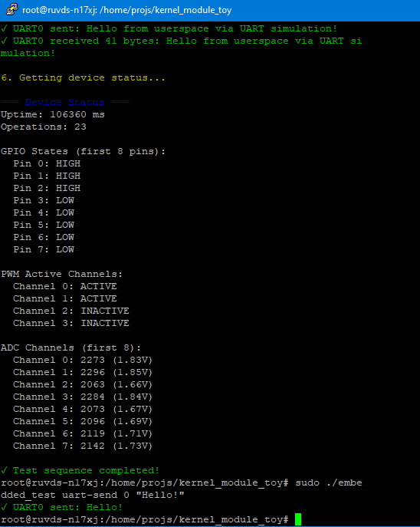Click the "=== Device Status ===" header line
420x527 pixels.
pos(65,102)
